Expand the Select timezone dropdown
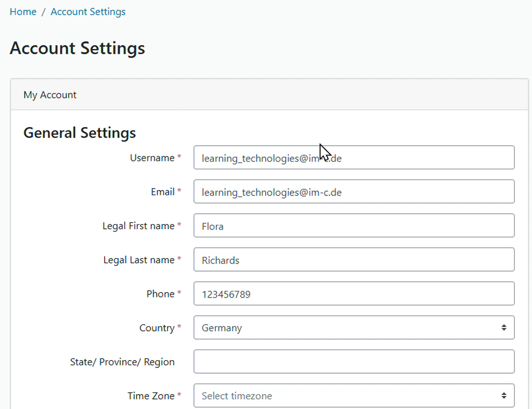 click(x=346, y=396)
